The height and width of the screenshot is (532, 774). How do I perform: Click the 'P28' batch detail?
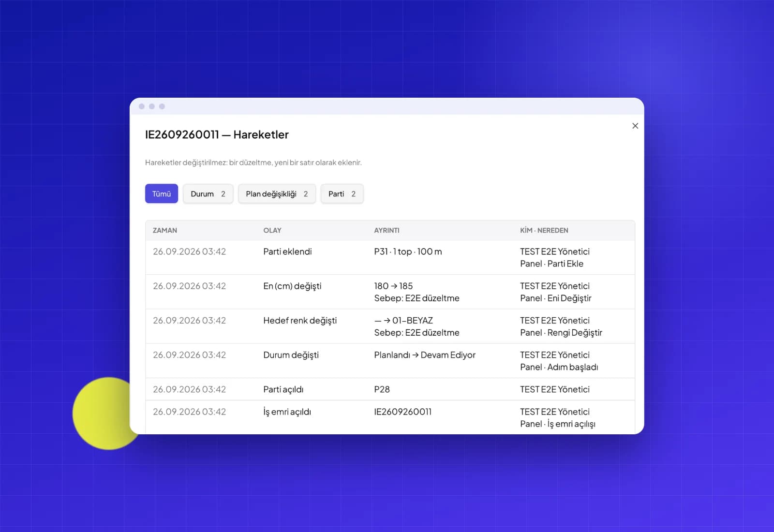tap(382, 389)
